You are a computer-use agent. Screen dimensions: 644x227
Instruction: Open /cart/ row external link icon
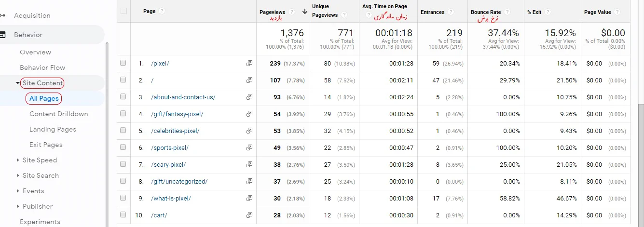249,215
